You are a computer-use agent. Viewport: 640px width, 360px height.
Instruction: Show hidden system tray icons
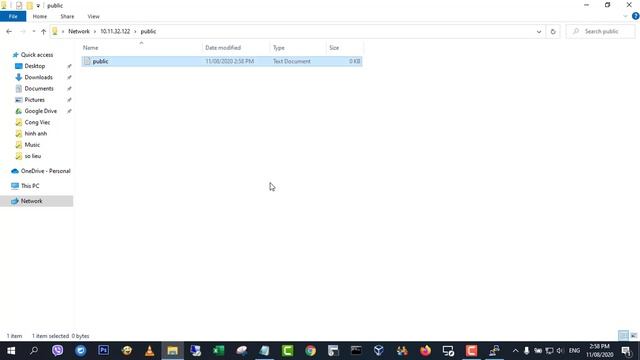click(515, 351)
